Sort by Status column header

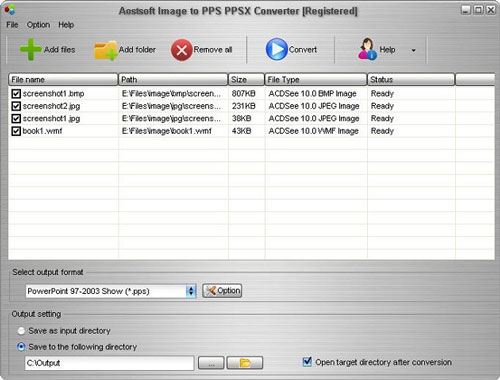pos(411,80)
